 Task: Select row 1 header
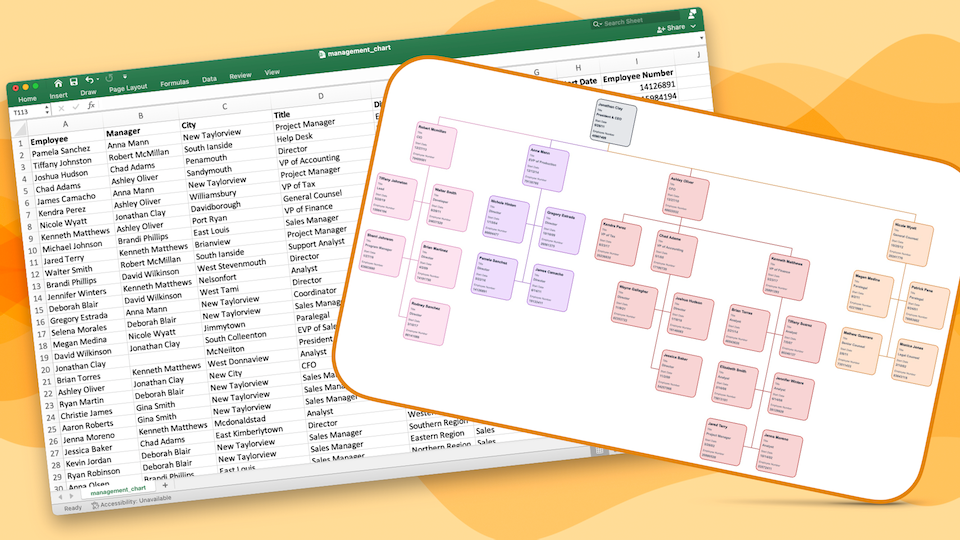[x=21, y=144]
